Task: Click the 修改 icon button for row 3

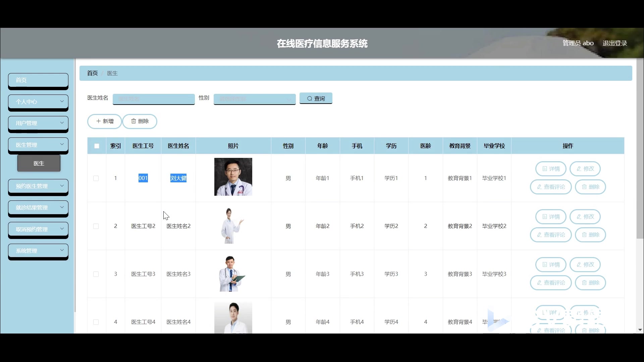Action: point(585,264)
